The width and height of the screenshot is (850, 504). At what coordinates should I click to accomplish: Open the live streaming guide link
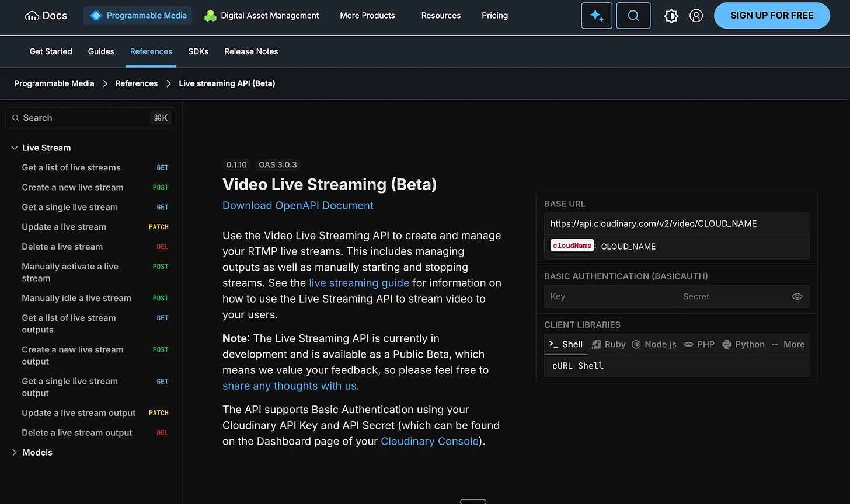359,283
